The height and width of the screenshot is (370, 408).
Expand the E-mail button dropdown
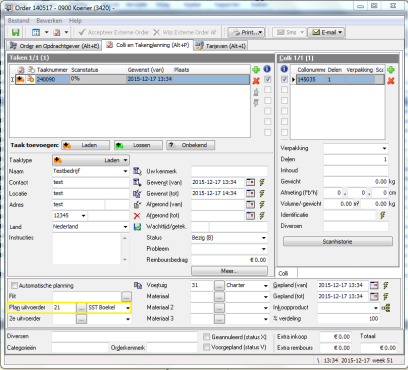pos(340,32)
